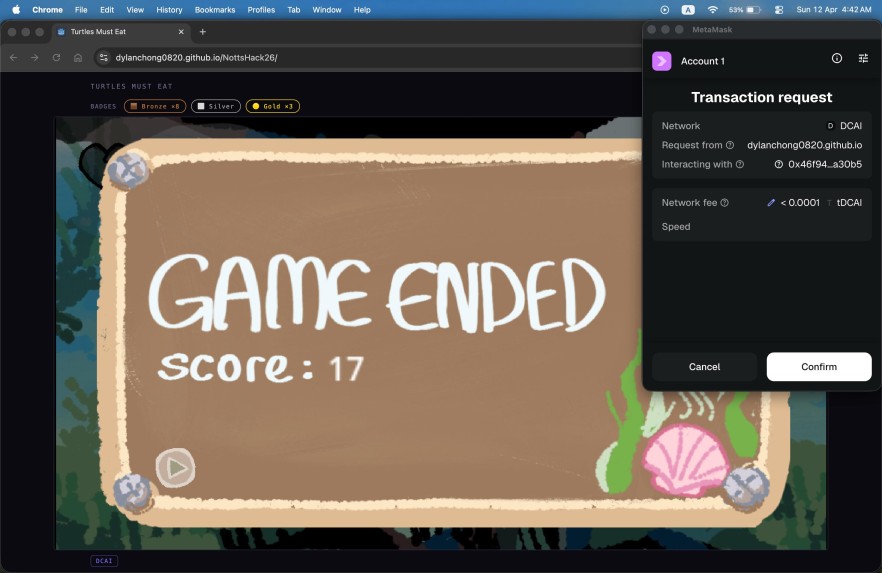Viewport: 882px width, 573px height.
Task: Open the site info icon in the address bar
Action: coord(104,58)
